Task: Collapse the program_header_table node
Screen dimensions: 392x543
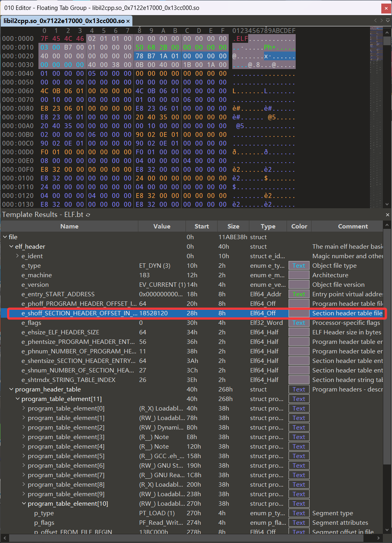Action: click(11, 389)
